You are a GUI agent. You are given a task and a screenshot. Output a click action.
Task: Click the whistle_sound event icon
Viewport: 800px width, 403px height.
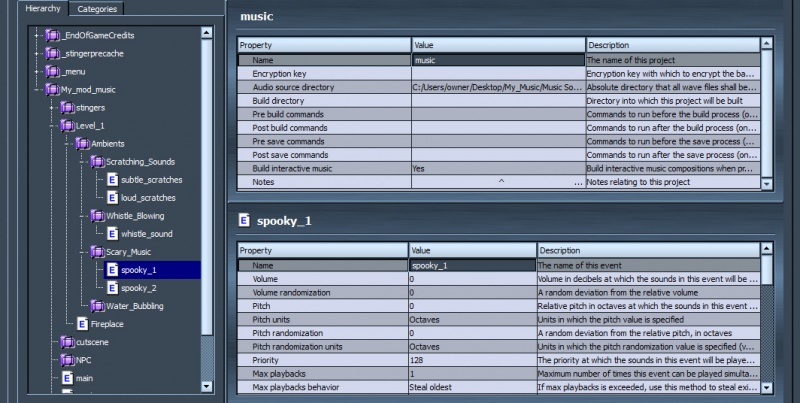point(113,234)
